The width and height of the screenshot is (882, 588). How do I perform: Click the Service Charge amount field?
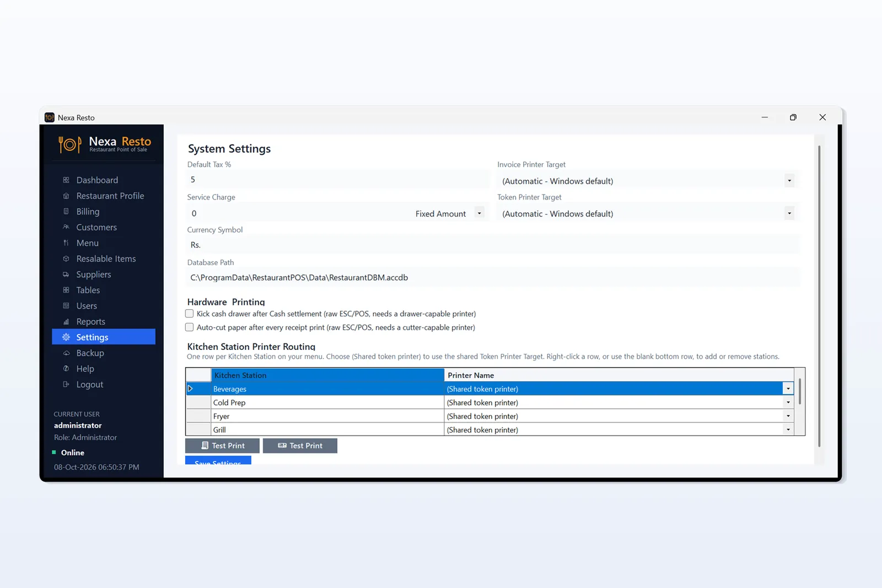click(x=298, y=213)
